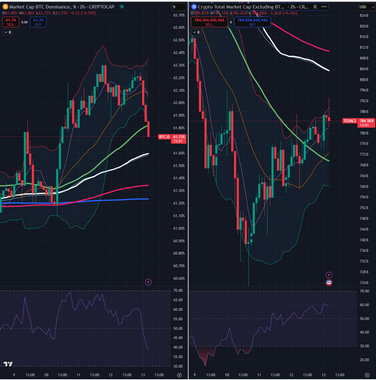The width and height of the screenshot is (376, 380).
Task: Click the blue symbol icon on Total Market Cap chart
Action: pos(194,7)
